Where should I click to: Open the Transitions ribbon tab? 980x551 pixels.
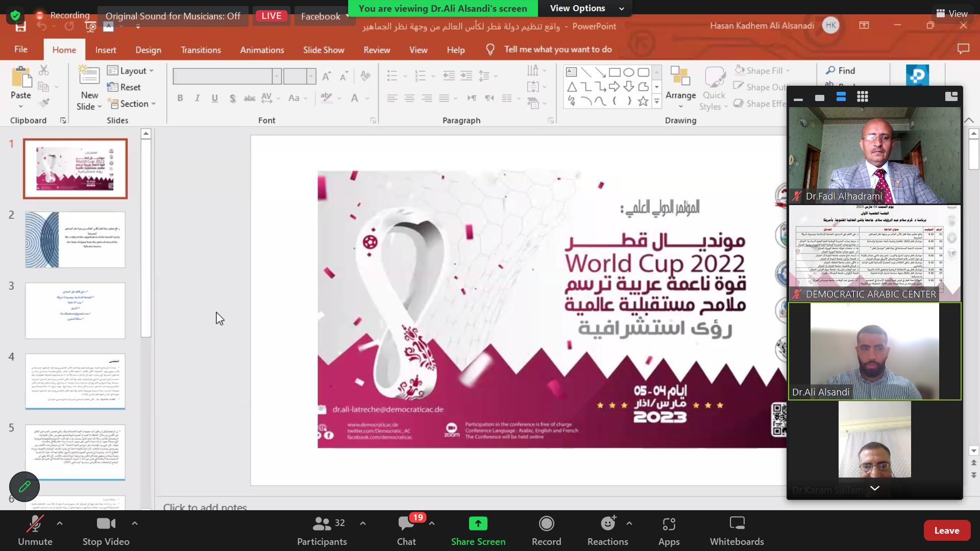(201, 50)
